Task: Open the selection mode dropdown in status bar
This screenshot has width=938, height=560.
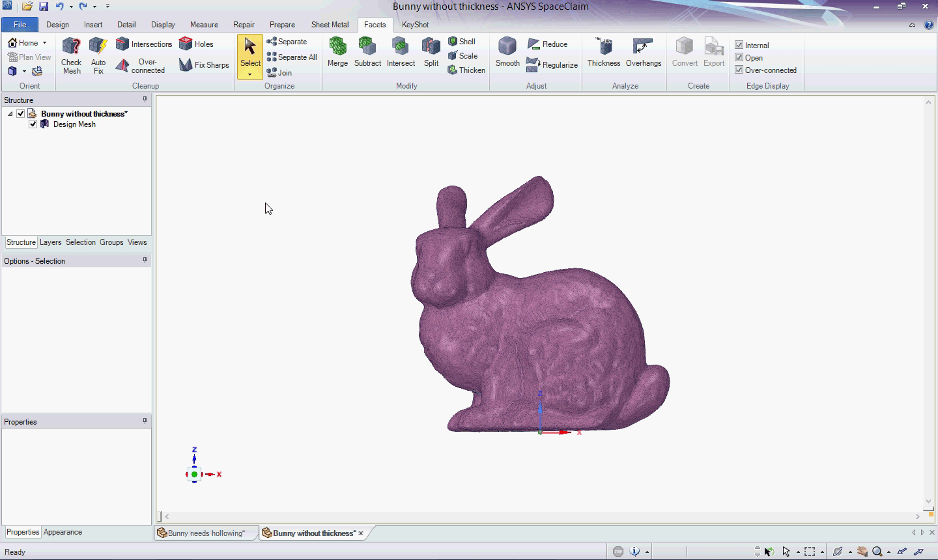Action: point(798,552)
